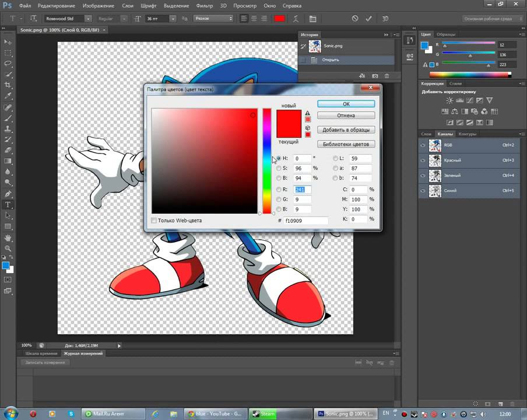Select the H hue radio button
Viewport: 527px width, 420px height.
click(x=279, y=159)
